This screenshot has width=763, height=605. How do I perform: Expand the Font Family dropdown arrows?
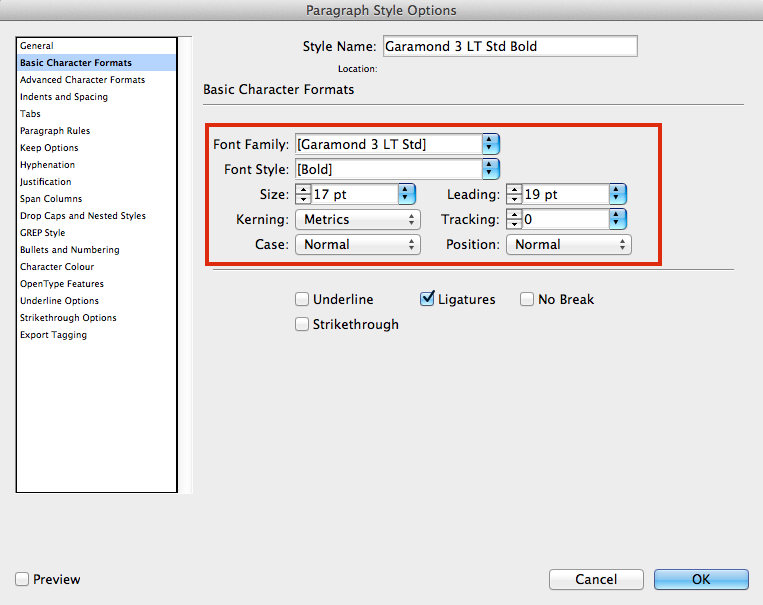tap(491, 145)
